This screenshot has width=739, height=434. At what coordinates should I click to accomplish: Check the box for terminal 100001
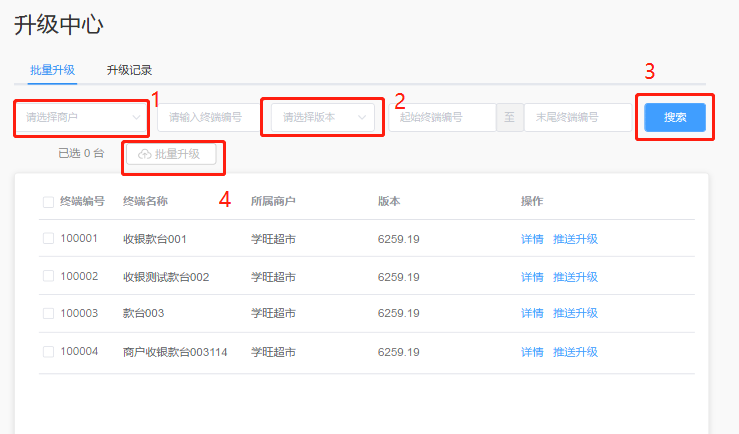[48, 239]
